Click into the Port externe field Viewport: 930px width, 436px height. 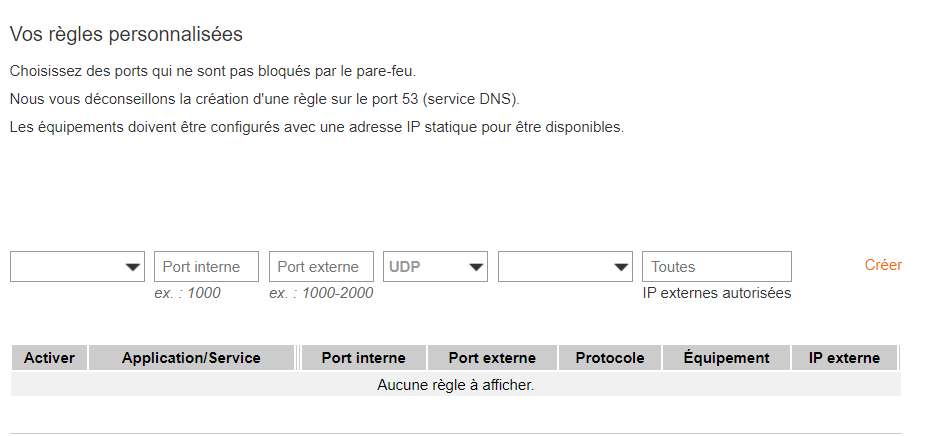pyautogui.click(x=321, y=267)
